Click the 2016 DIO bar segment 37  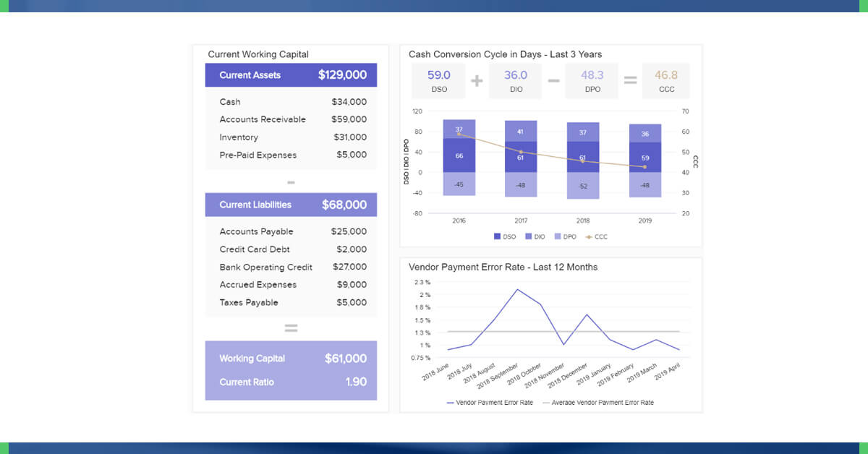tap(459, 129)
